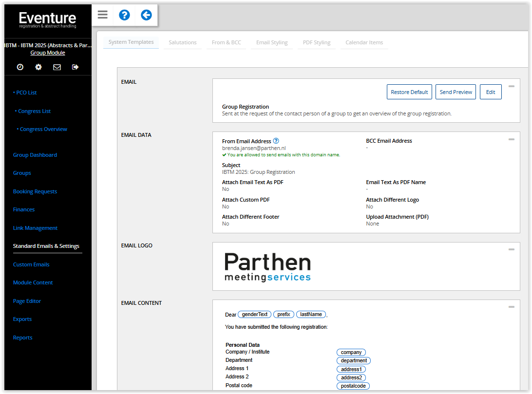This screenshot has width=532, height=394.
Task: Click help icon beside From Email Address
Action: [x=276, y=141]
